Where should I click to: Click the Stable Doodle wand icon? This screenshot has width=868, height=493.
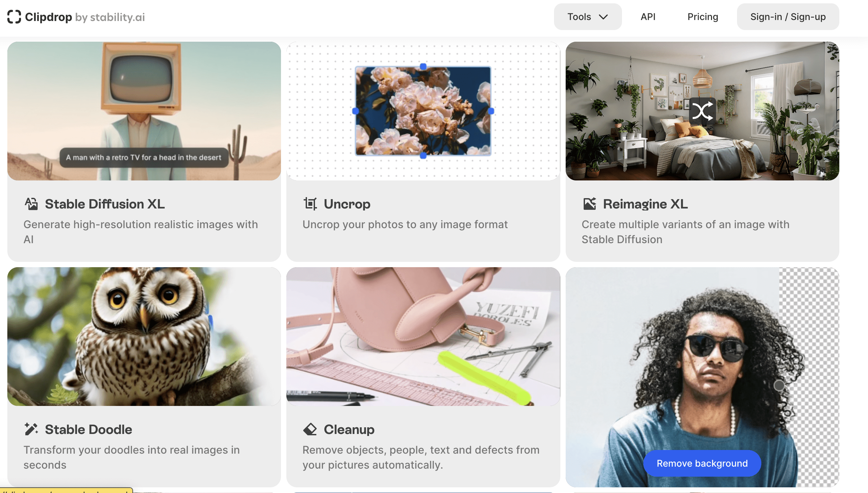(31, 429)
